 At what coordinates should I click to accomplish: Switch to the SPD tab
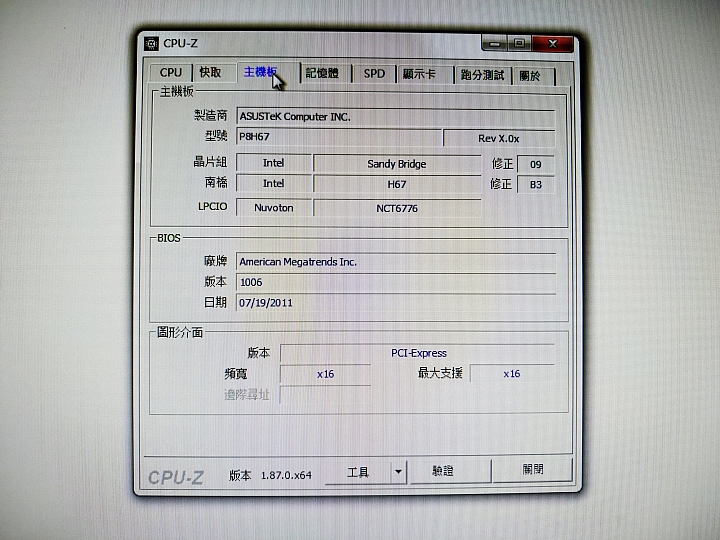[374, 74]
